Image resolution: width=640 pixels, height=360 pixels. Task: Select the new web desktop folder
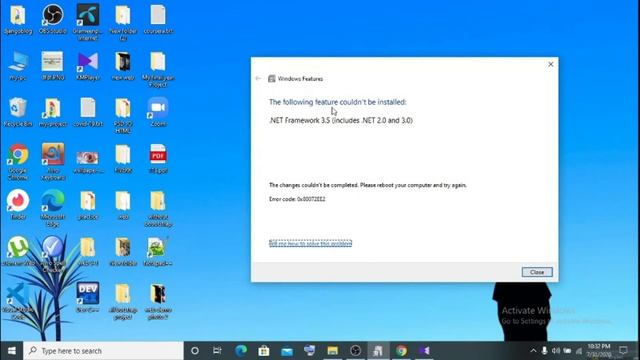(x=123, y=66)
